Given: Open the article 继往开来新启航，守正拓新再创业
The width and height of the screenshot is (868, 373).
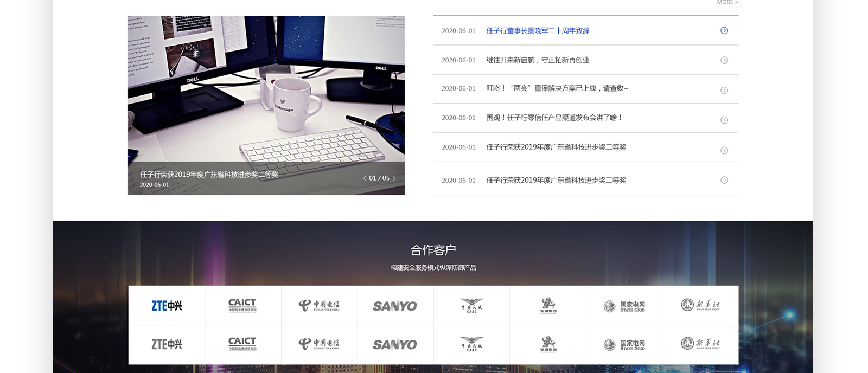Looking at the screenshot, I should [537, 60].
